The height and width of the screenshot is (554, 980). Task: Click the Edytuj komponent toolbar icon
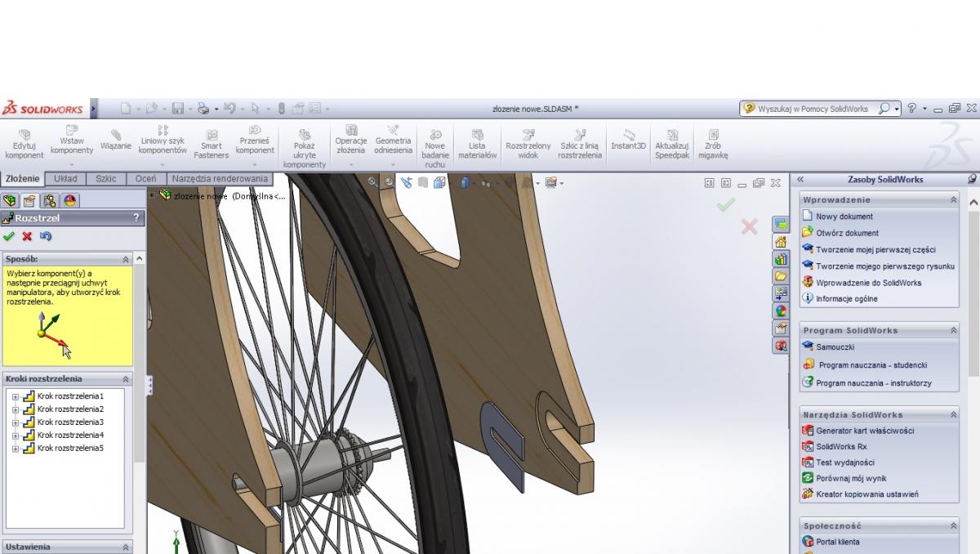(x=24, y=143)
